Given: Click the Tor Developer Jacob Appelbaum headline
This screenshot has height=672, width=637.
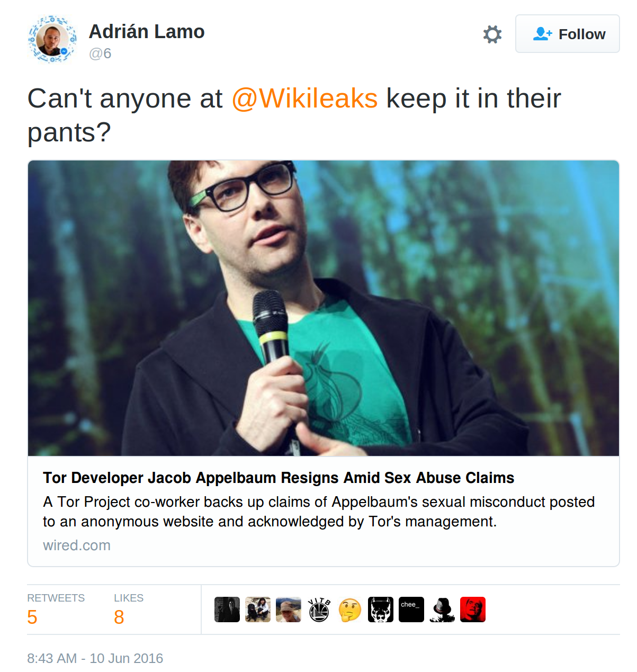Looking at the screenshot, I should coord(279,478).
